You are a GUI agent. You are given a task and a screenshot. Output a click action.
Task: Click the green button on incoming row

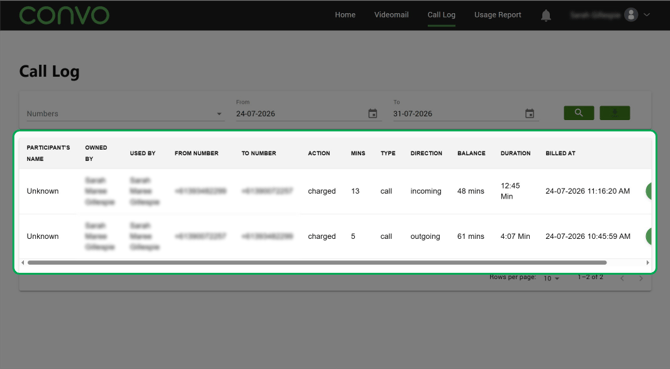click(649, 191)
